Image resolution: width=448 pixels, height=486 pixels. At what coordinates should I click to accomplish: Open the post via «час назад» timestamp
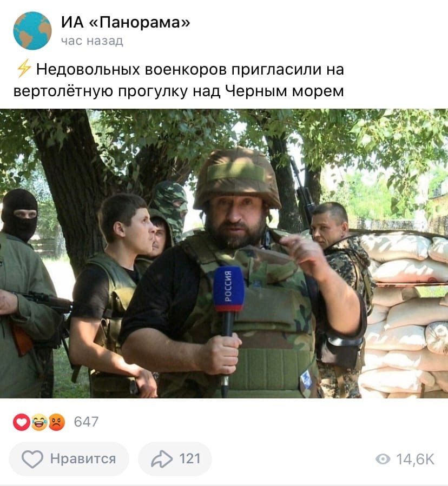pyautogui.click(x=92, y=41)
